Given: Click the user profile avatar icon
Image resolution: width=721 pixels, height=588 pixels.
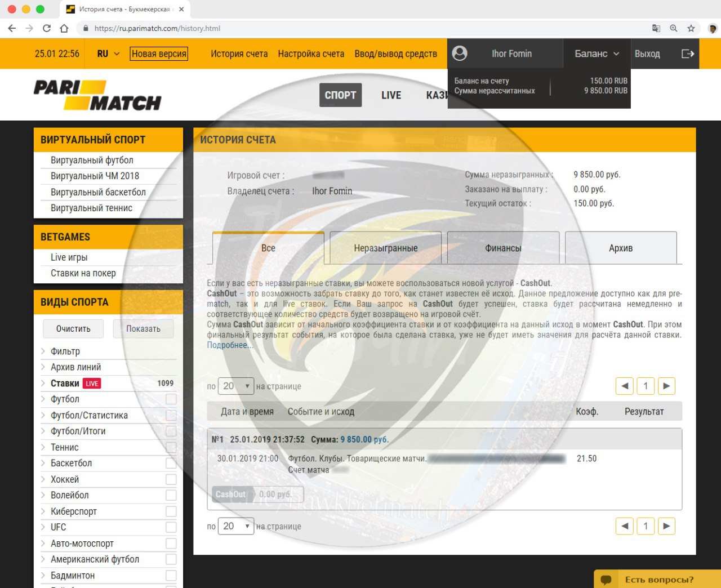Looking at the screenshot, I should [x=460, y=54].
